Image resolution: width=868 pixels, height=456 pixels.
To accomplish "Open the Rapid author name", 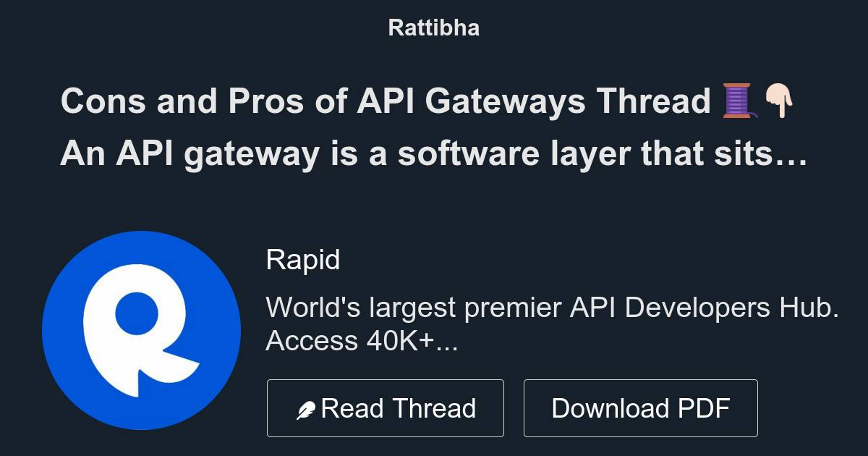I will point(303,260).
